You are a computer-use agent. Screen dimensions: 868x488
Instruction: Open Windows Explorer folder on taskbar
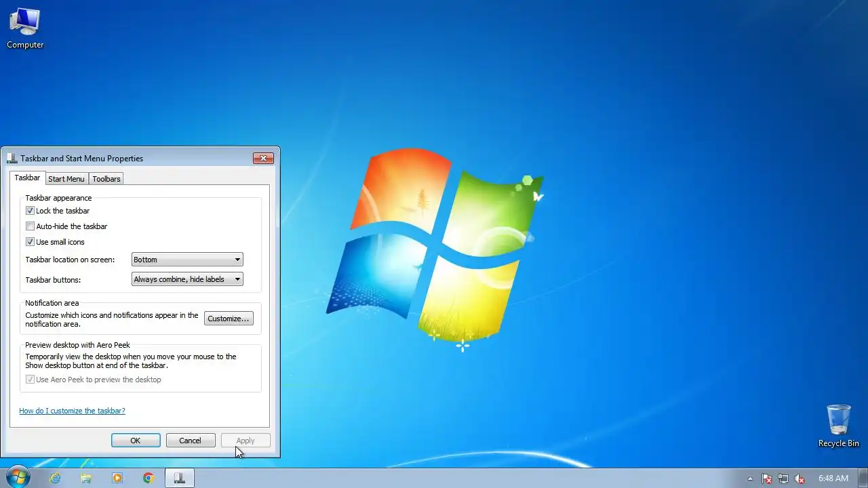[86, 478]
